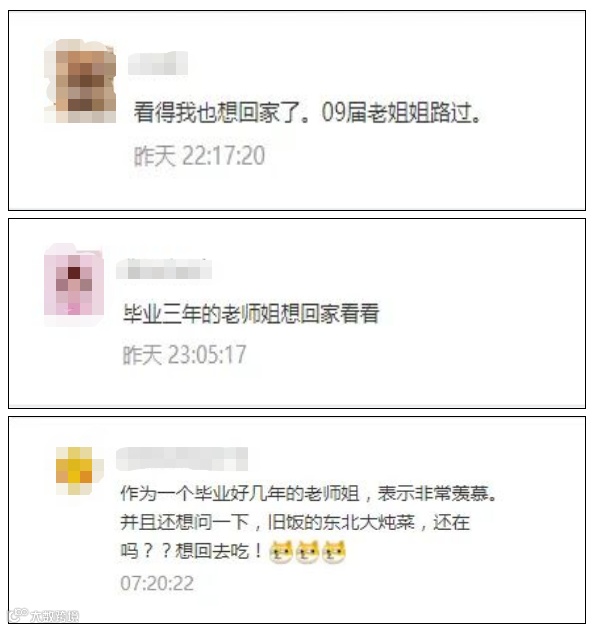The height and width of the screenshot is (629, 595).
Task: Click the last doge emoji after 想回去吃
Action: [333, 552]
